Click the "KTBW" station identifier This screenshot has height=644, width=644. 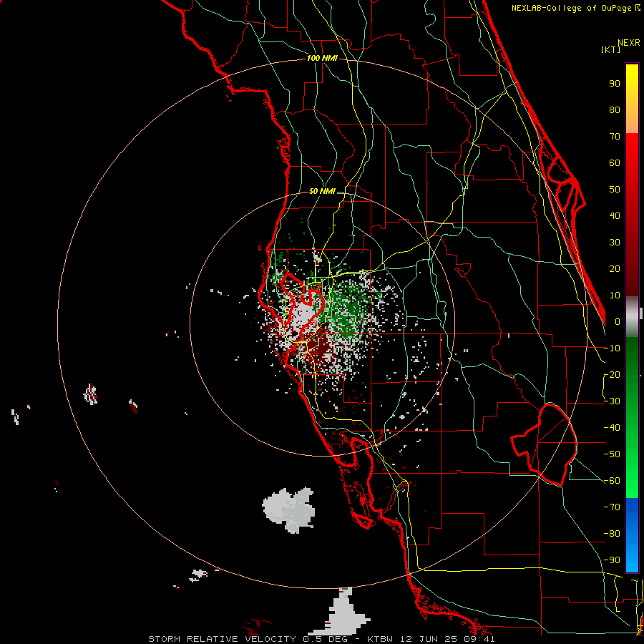[380, 639]
